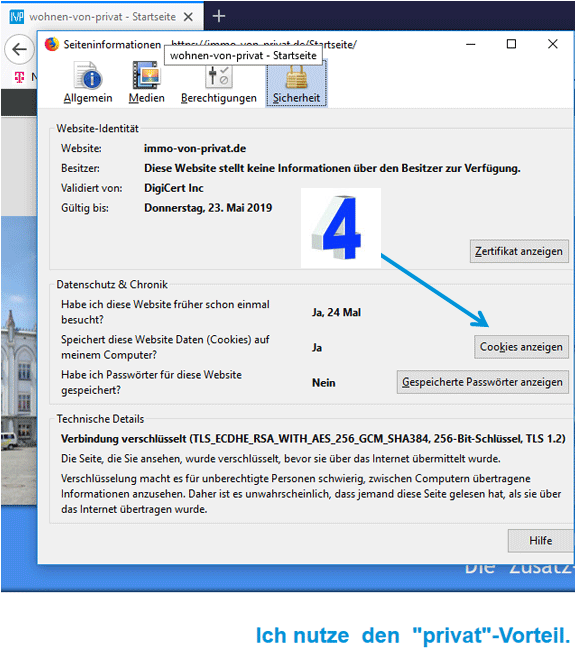576x655 pixels.
Task: Select the wohnen-von-privat - Startseite tab
Action: pos(101,17)
